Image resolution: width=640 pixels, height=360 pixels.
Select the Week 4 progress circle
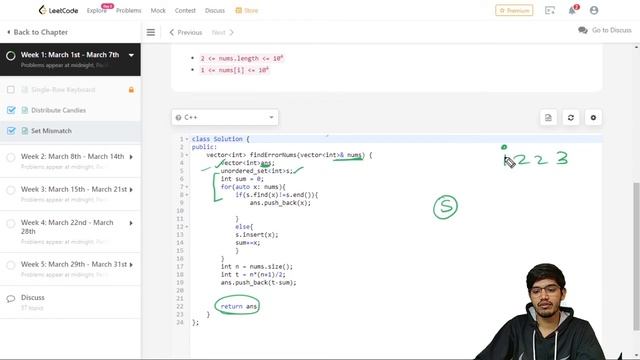pos(11,224)
